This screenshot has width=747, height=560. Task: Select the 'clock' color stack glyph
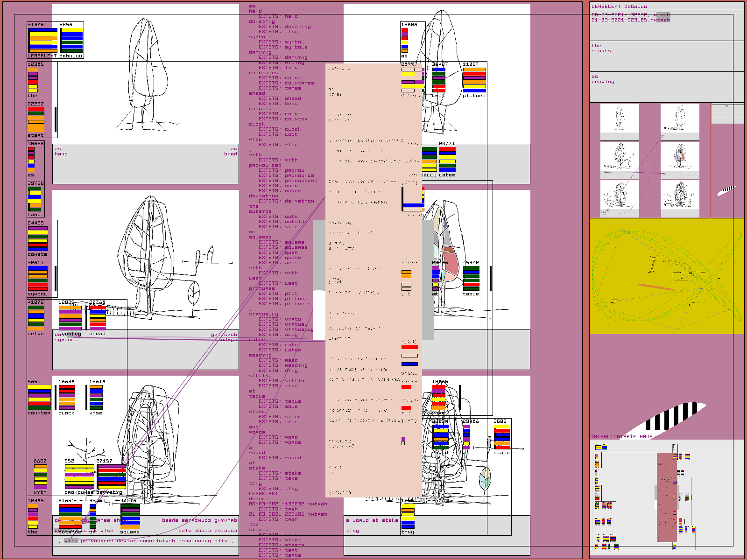pos(67,398)
